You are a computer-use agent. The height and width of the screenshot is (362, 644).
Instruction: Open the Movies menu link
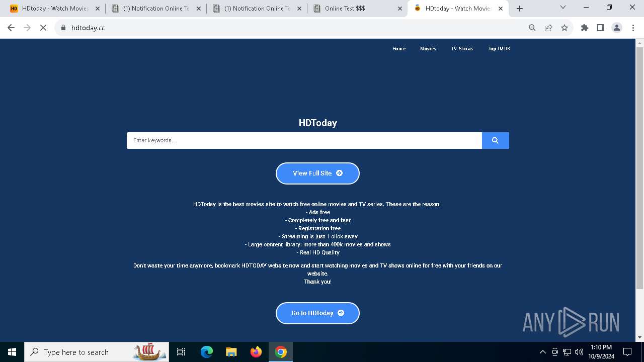[x=428, y=49]
